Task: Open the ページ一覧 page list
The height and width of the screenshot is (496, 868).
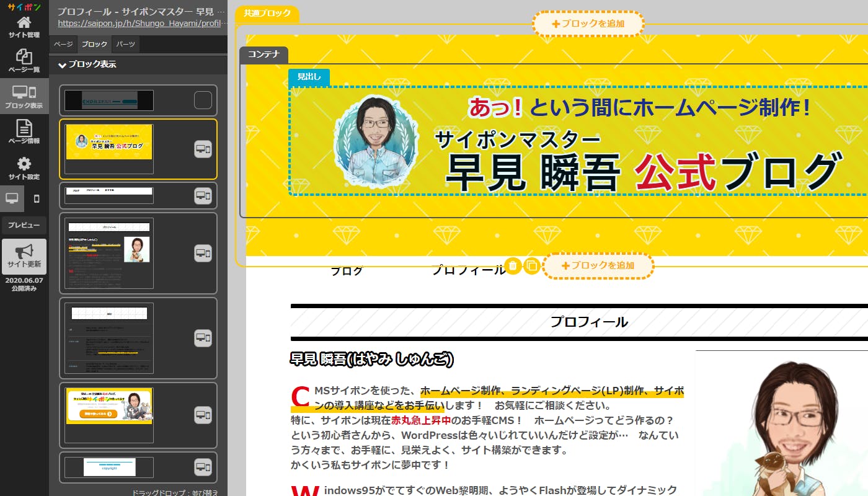Action: click(x=24, y=61)
